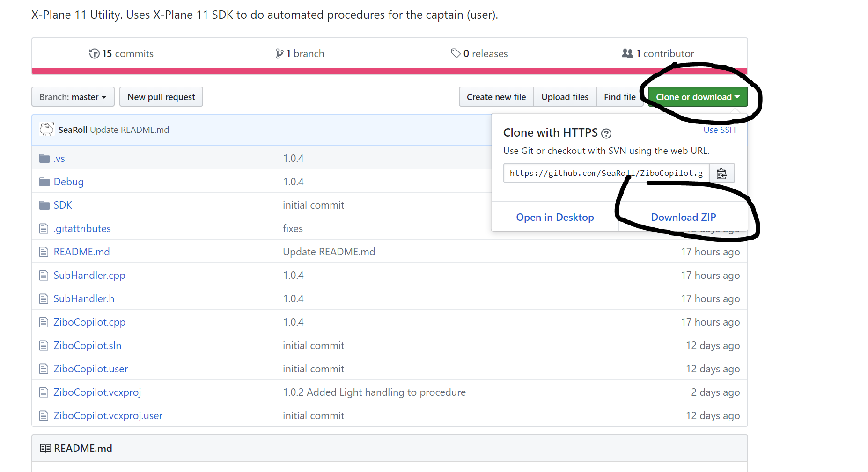Click '17 hours ago' in ZiboCopilot.cpp row
The height and width of the screenshot is (472, 868).
pyautogui.click(x=710, y=322)
